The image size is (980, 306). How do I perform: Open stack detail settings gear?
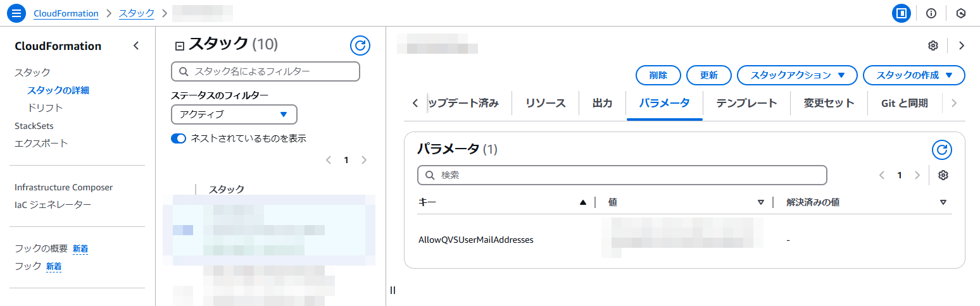(933, 46)
